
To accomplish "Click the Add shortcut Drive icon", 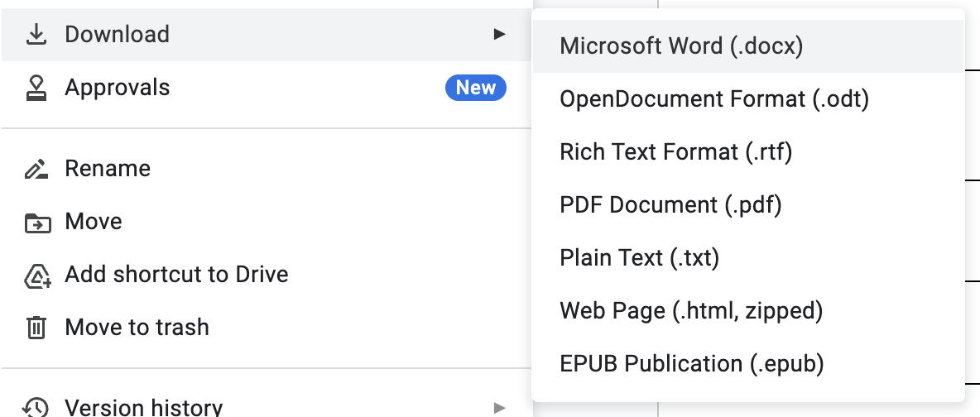I will point(36,275).
